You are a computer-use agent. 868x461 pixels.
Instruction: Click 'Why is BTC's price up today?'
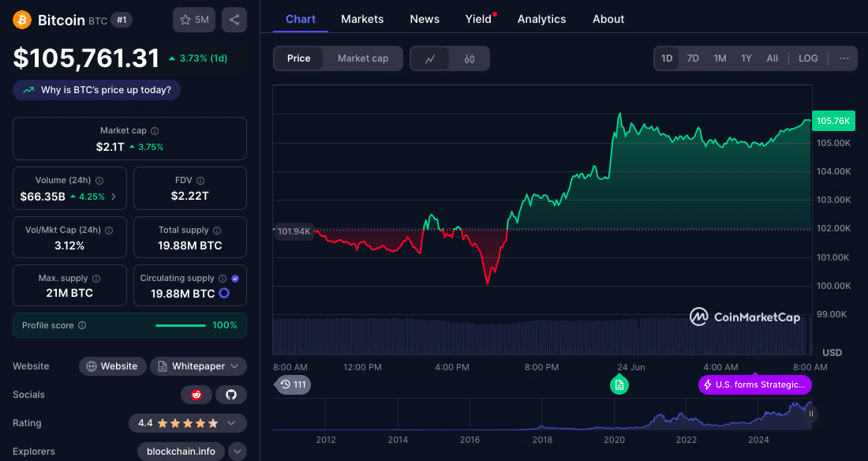[x=97, y=90]
